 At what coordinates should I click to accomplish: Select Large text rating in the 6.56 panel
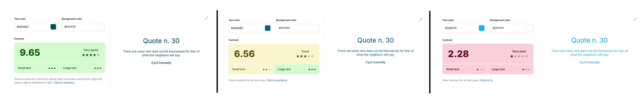tap(297, 69)
